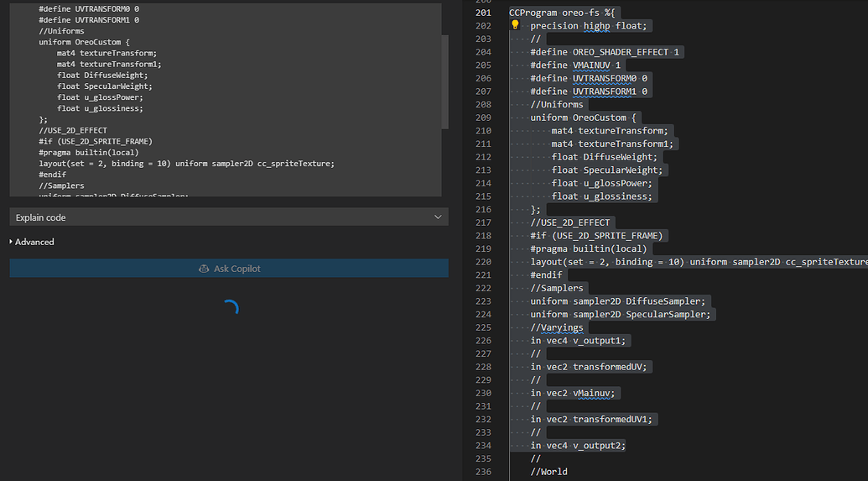The width and height of the screenshot is (868, 481).
Task: Click the //Varyings comment in the editor
Action: coord(557,327)
